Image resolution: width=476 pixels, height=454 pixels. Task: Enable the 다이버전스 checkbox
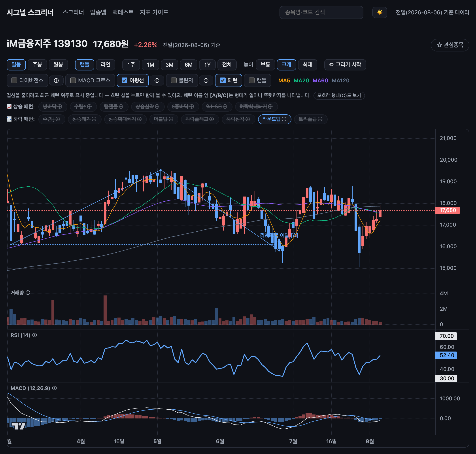pos(14,80)
